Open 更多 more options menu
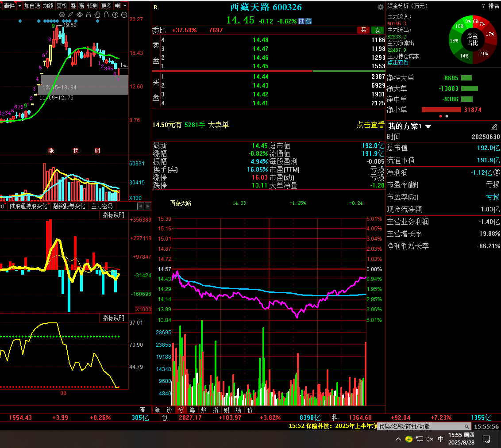 tap(106, 6)
